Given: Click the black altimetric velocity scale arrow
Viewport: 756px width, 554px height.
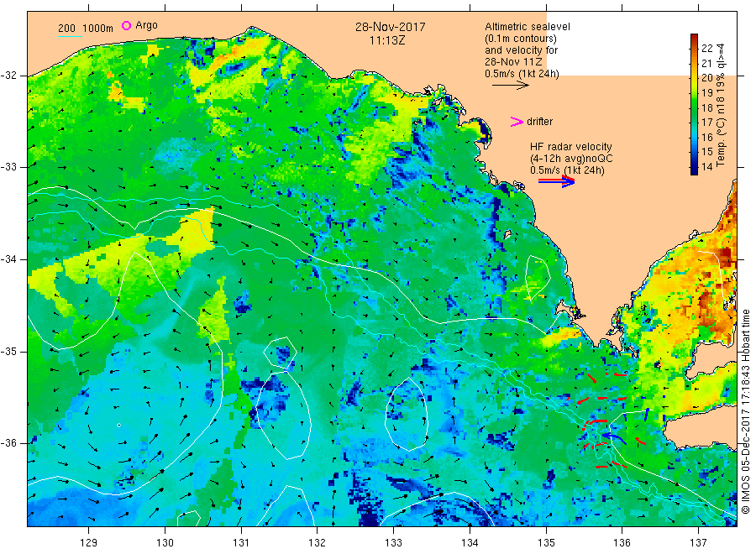Looking at the screenshot, I should pos(511,86).
